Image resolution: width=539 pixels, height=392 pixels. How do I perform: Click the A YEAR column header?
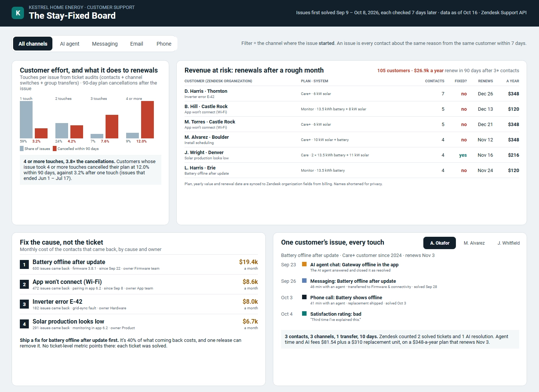point(513,81)
